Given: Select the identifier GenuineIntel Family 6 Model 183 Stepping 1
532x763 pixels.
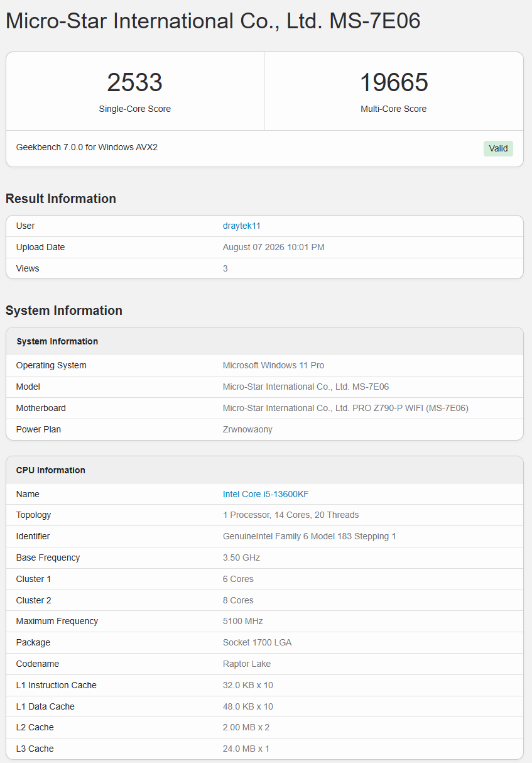Looking at the screenshot, I should pos(310,536).
